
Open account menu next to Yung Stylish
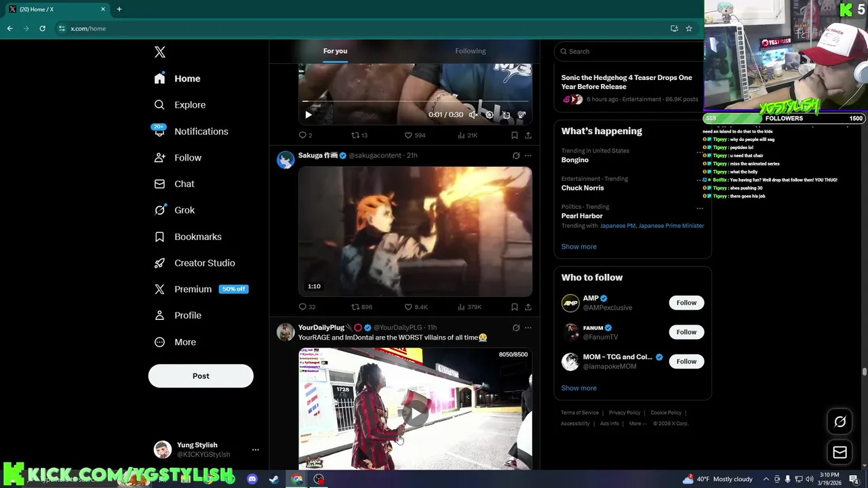[255, 449]
